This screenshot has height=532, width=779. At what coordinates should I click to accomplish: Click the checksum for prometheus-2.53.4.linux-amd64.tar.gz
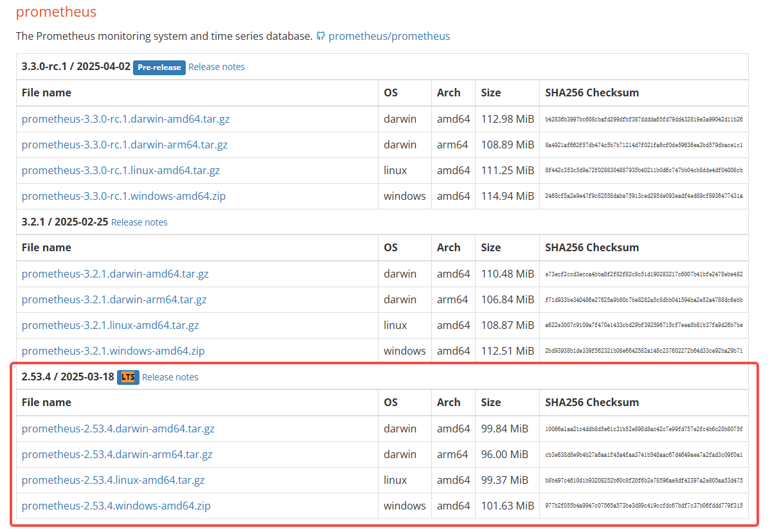(644, 481)
